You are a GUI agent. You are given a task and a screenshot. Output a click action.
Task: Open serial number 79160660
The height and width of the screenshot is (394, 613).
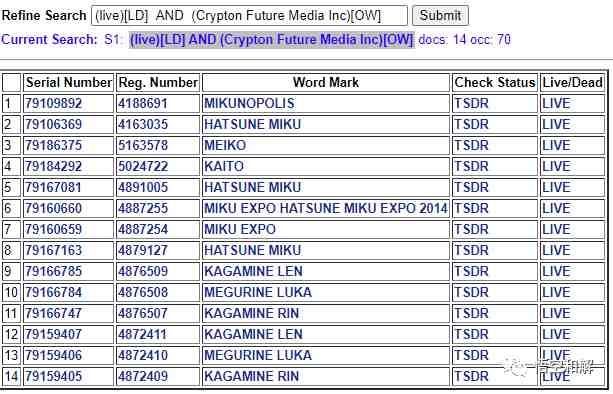54,208
